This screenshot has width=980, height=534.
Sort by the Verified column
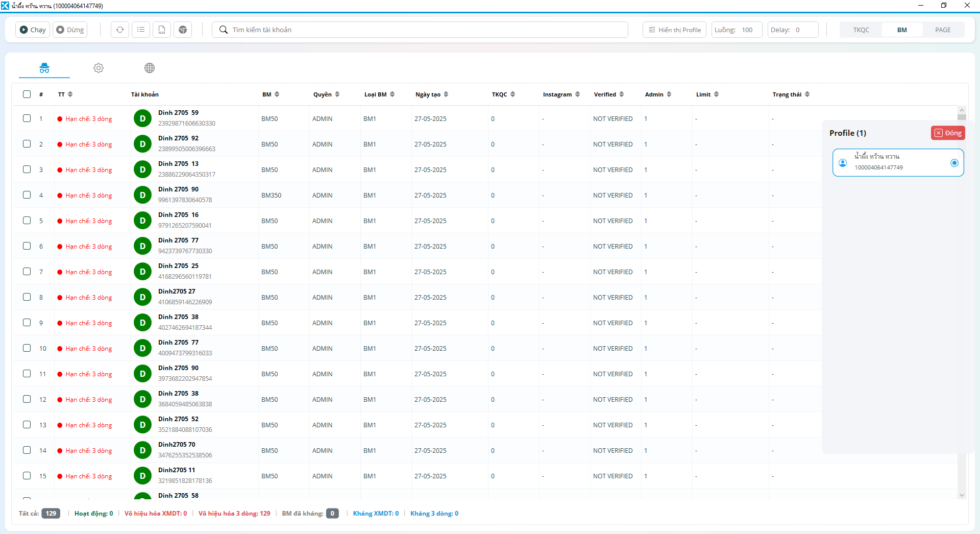[x=609, y=94]
